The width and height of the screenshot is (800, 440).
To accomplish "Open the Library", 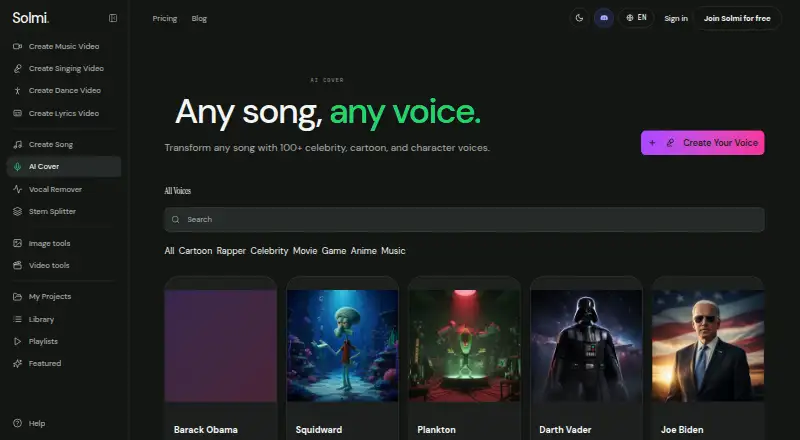I will pos(64,320).
